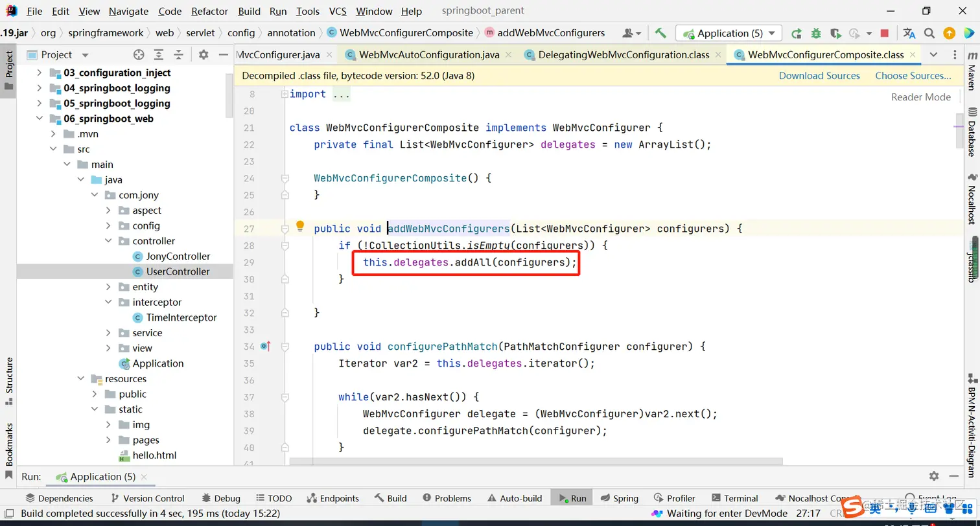Click the Download Sources link
Viewport: 980px width, 526px height.
[x=819, y=76]
